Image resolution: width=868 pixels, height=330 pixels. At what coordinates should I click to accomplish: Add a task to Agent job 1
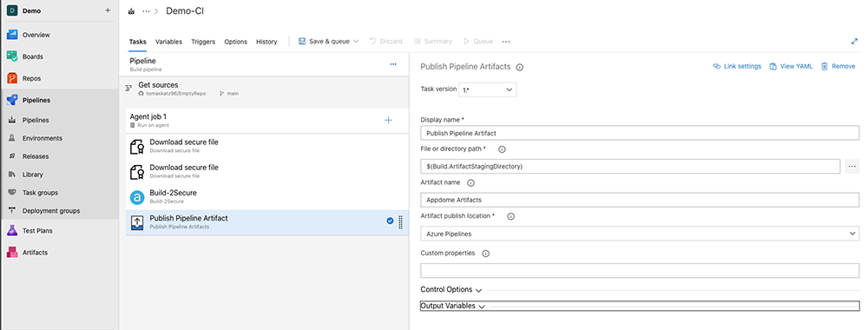click(x=389, y=120)
